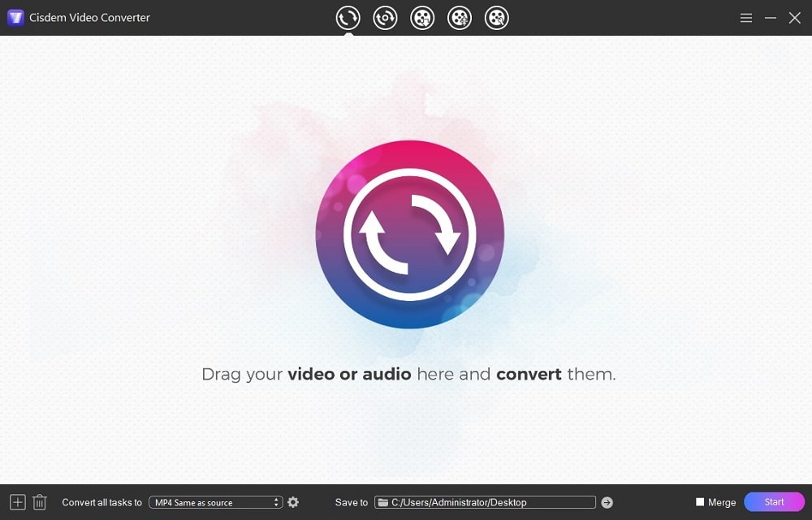812x520 pixels.
Task: Click the large circular convert graphic
Action: click(408, 234)
